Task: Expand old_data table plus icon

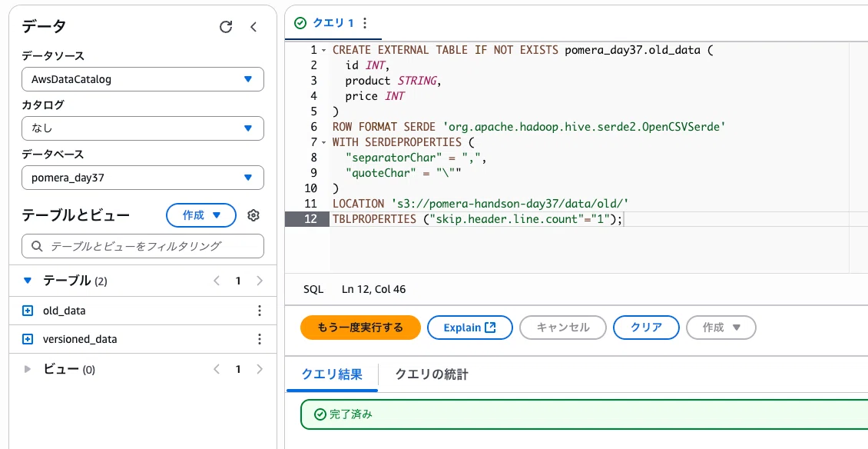Action: click(x=28, y=311)
